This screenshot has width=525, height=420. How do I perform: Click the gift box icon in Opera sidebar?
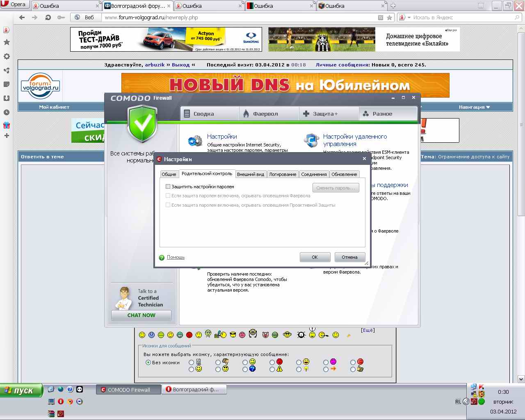(x=7, y=125)
